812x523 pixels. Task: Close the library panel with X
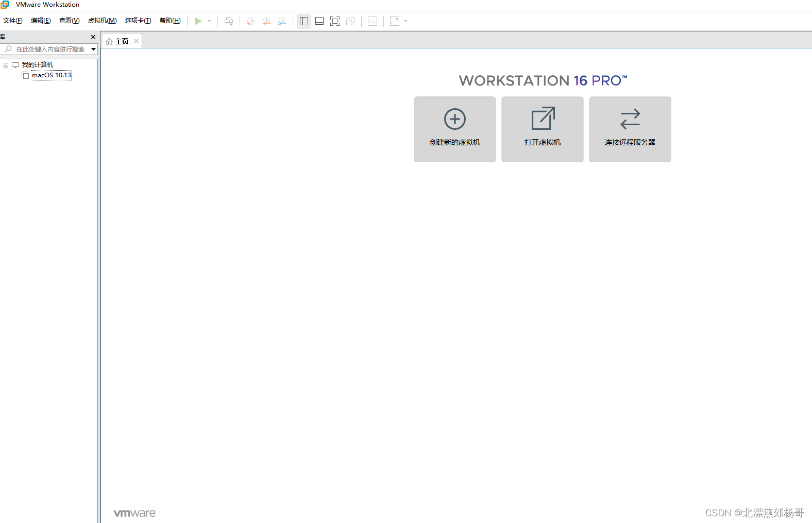93,37
